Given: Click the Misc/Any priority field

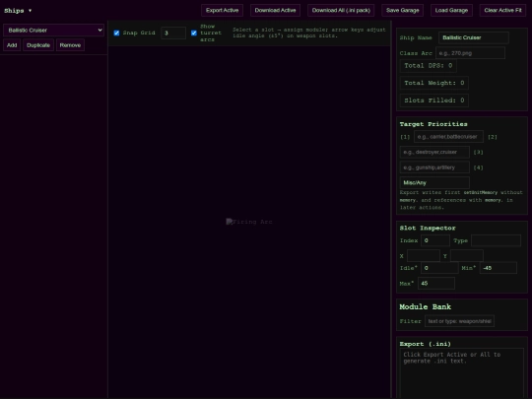Looking at the screenshot, I should coord(434,182).
